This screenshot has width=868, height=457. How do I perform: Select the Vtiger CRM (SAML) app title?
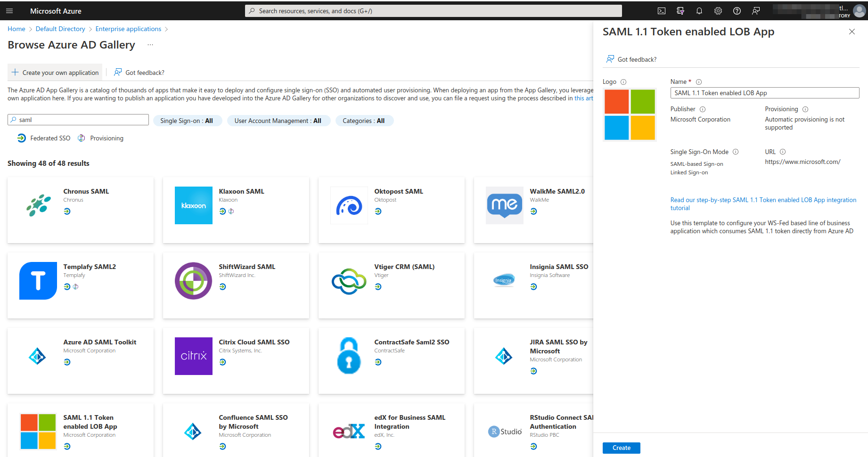404,267
